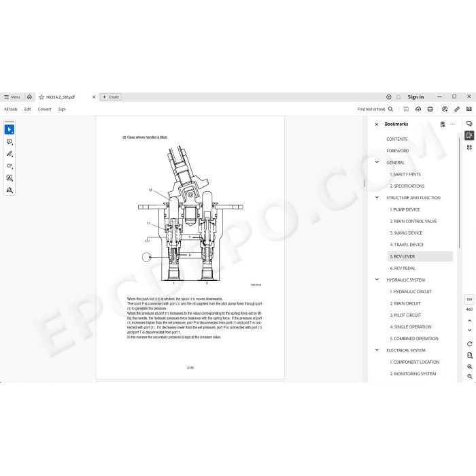Open 1. PUMP DEVICE bookmark

[405, 209]
